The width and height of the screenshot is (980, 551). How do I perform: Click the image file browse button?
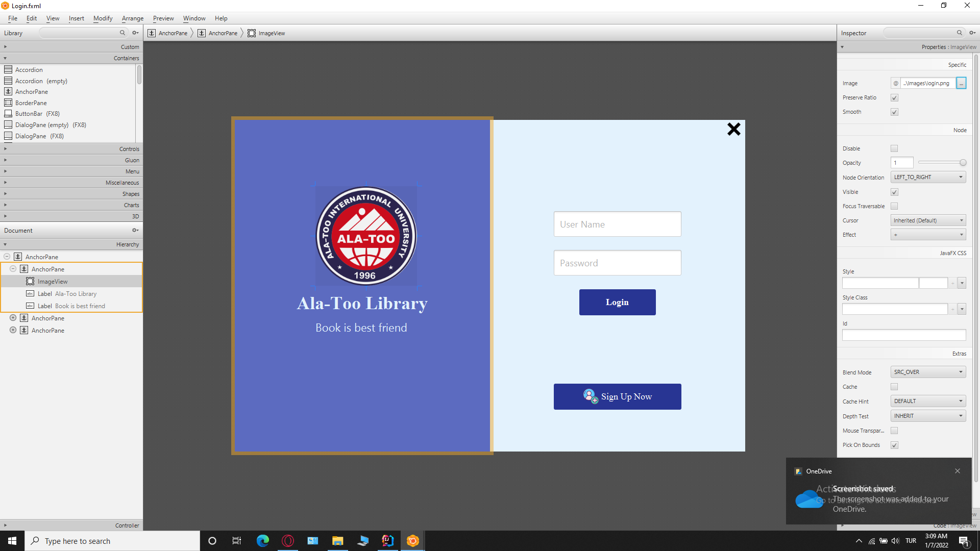(x=961, y=83)
